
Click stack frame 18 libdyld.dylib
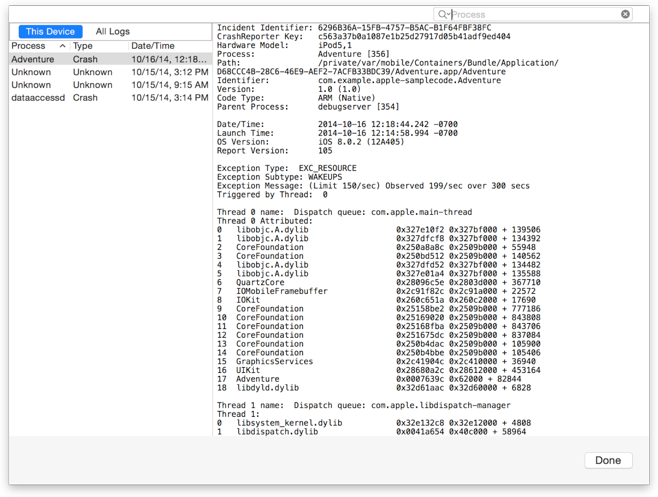click(x=374, y=388)
